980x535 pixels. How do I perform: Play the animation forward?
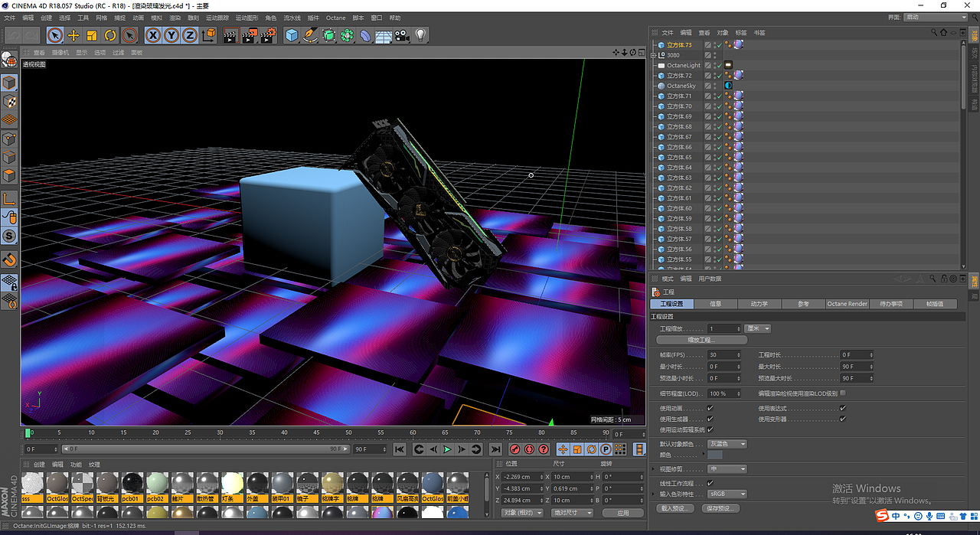point(447,449)
